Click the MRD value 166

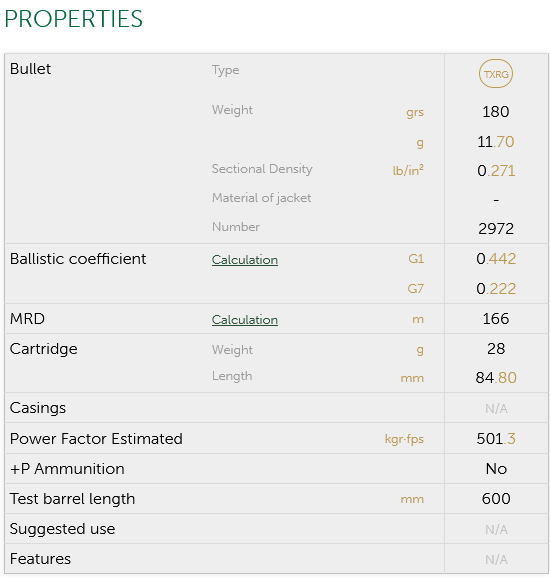tap(496, 319)
